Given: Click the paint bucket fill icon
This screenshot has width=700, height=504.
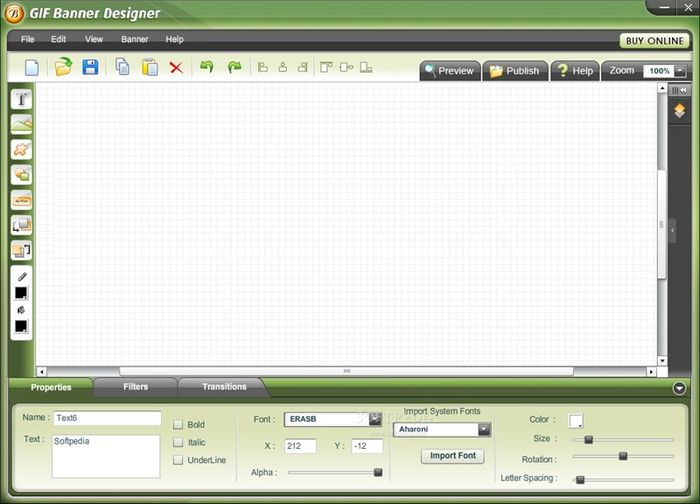Looking at the screenshot, I should click(21, 310).
